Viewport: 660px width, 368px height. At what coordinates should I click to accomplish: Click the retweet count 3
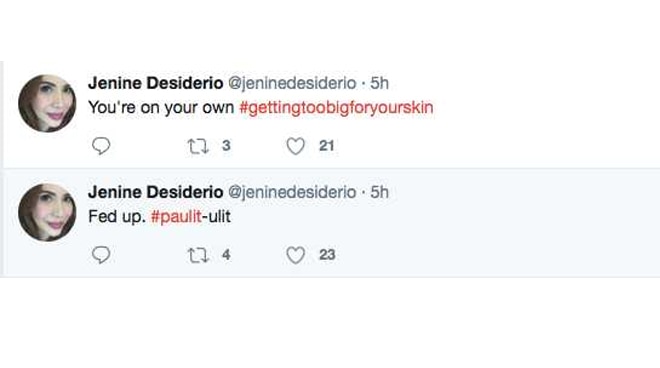226,146
